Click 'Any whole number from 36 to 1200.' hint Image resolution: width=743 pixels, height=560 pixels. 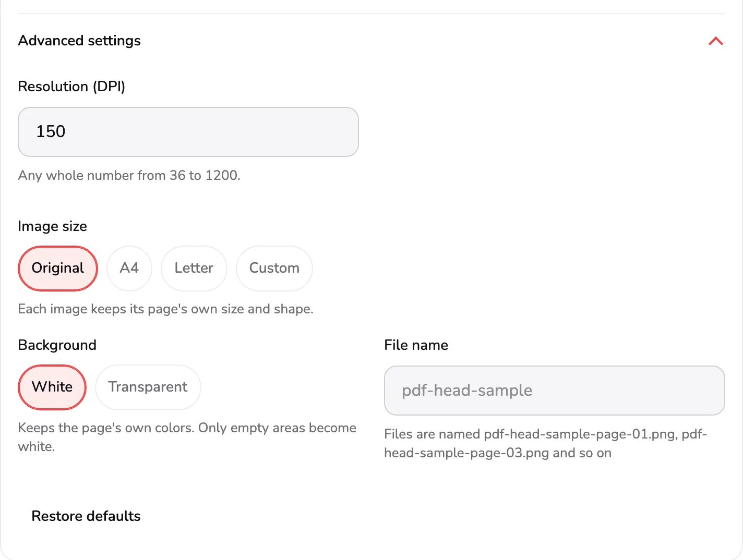coord(129,176)
